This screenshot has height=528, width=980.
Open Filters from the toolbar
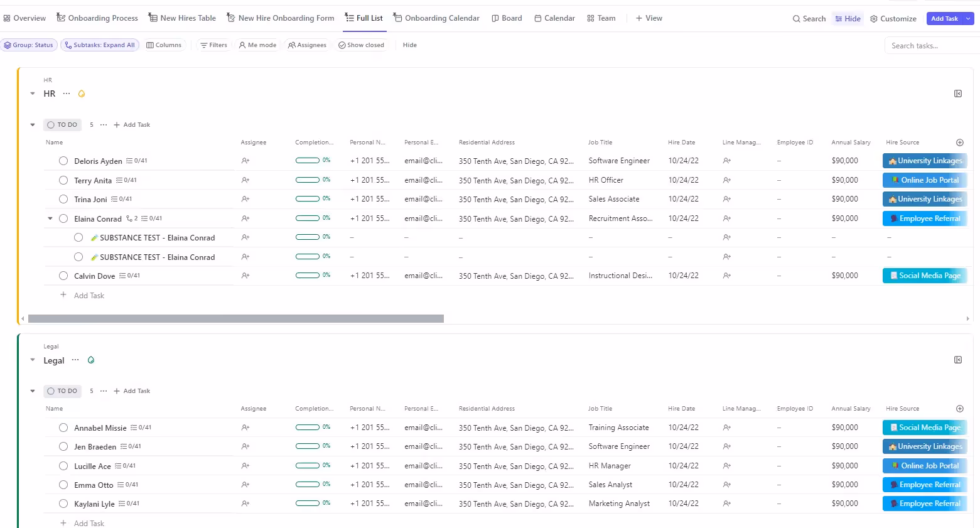point(213,45)
